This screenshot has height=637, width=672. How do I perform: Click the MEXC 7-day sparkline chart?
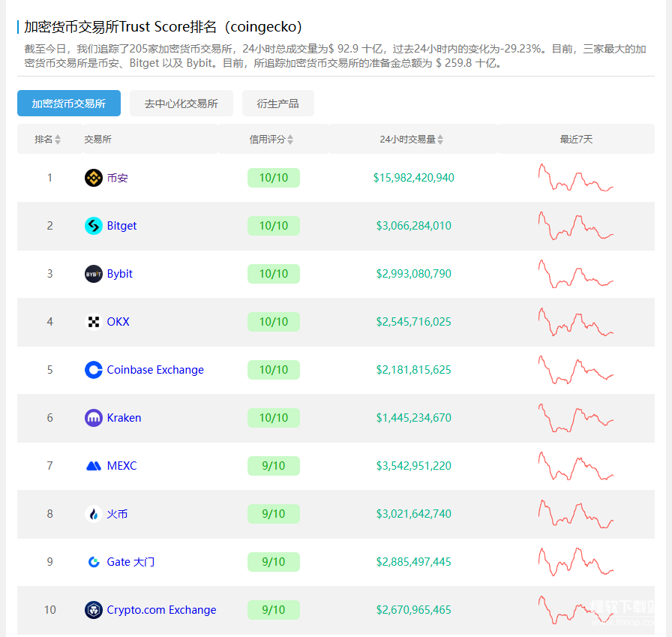(x=575, y=465)
